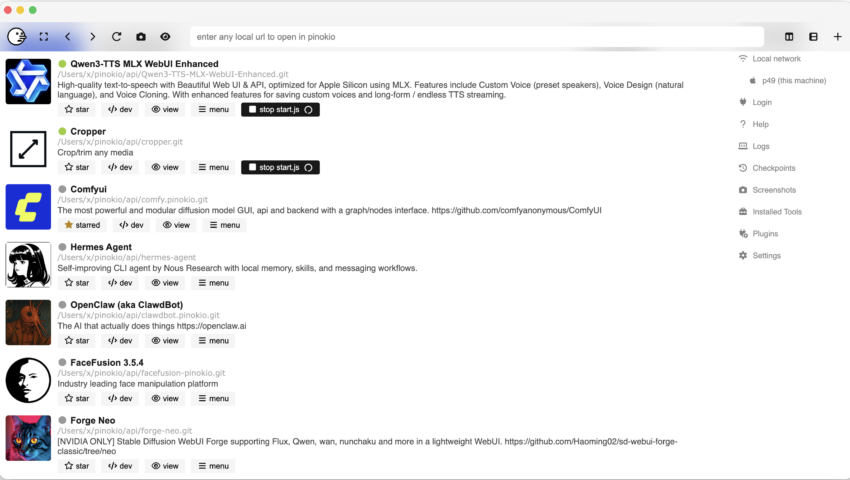This screenshot has height=480, width=850.
Task: Open Checkpoints in the sidebar
Action: click(x=773, y=168)
